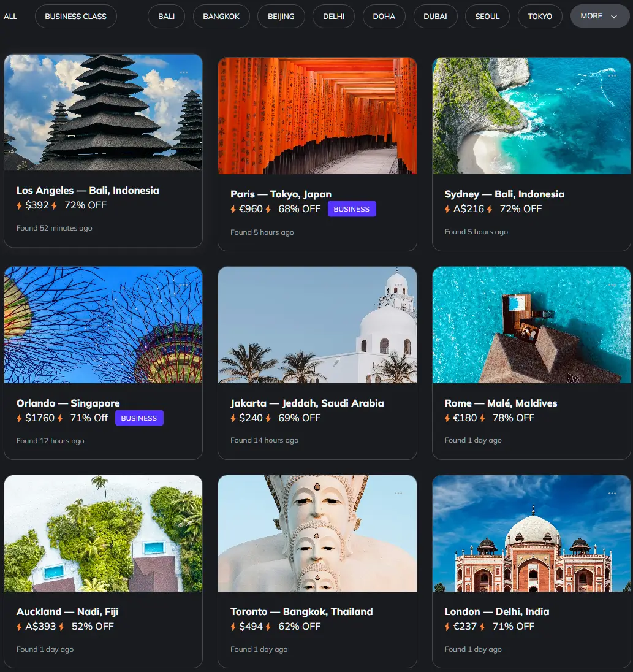This screenshot has width=633, height=672.
Task: Toggle the TOKYO destination filter
Action: pos(540,17)
